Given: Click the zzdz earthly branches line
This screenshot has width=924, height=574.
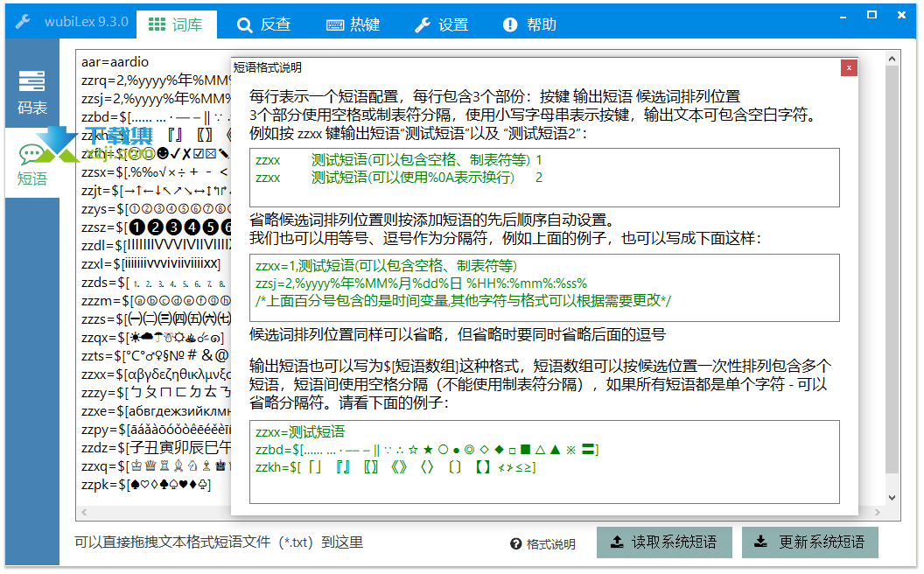Looking at the screenshot, I should 156,447.
